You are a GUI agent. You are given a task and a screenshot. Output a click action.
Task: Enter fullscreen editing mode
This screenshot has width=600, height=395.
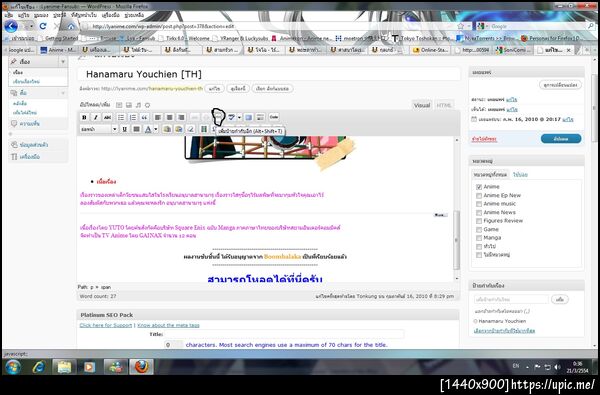pyautogui.click(x=248, y=117)
